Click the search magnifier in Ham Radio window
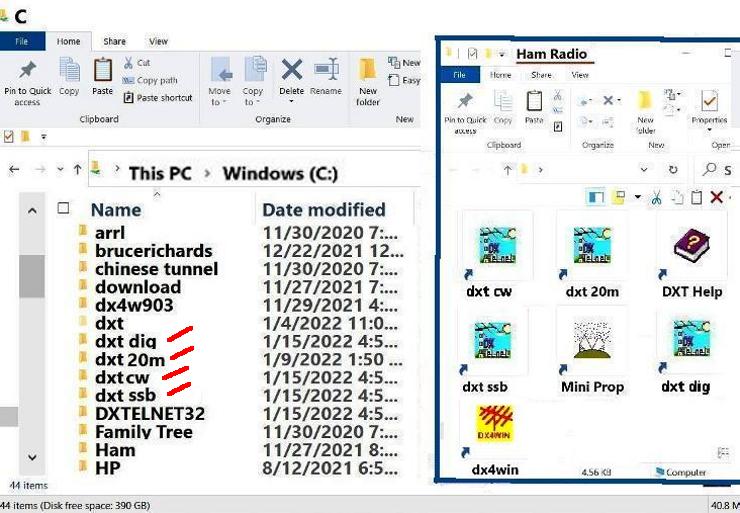Viewport: 740px width, 513px height. click(709, 169)
